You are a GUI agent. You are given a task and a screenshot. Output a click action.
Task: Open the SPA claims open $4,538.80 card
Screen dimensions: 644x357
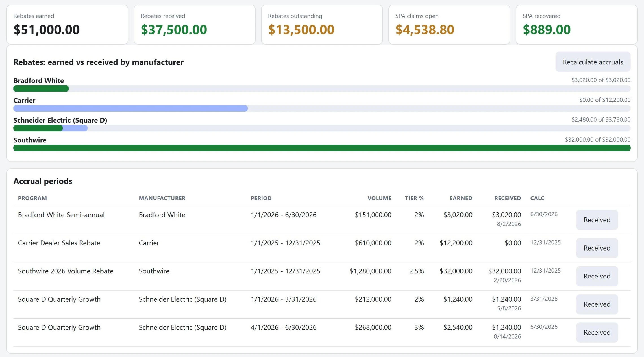tap(449, 25)
